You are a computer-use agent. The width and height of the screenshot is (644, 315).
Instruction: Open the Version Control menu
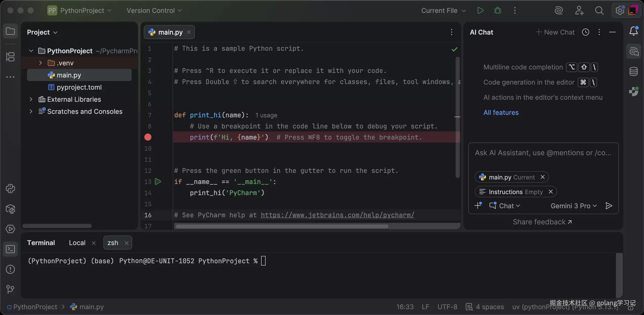(154, 11)
